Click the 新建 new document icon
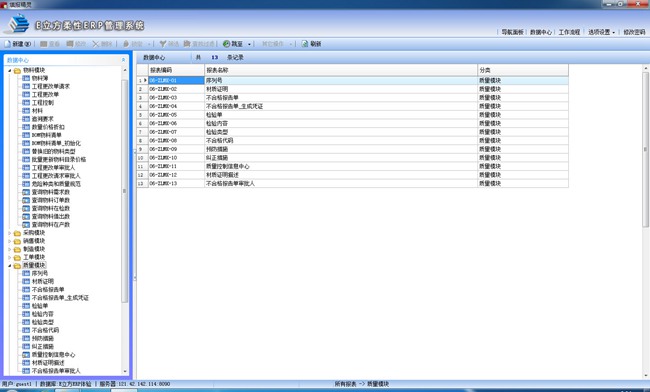This screenshot has width=650, height=392. click(x=7, y=44)
